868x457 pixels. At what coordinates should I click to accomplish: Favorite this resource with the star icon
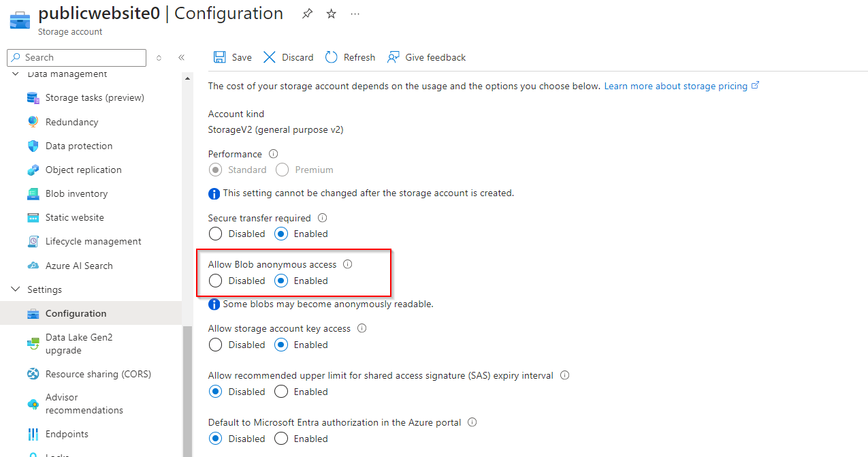[332, 14]
